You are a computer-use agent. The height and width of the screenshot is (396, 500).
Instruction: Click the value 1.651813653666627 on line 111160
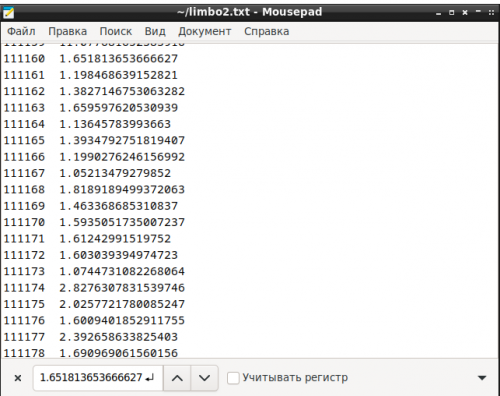click(119, 59)
